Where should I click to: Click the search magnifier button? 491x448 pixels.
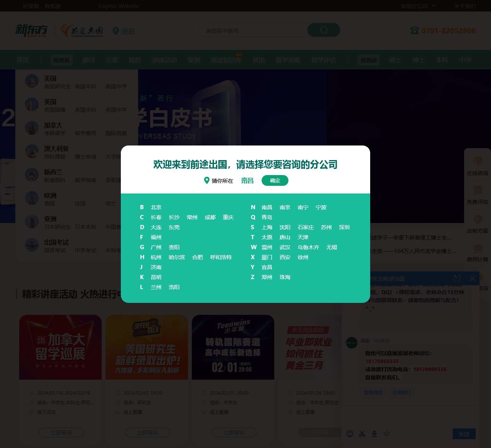[x=324, y=30]
